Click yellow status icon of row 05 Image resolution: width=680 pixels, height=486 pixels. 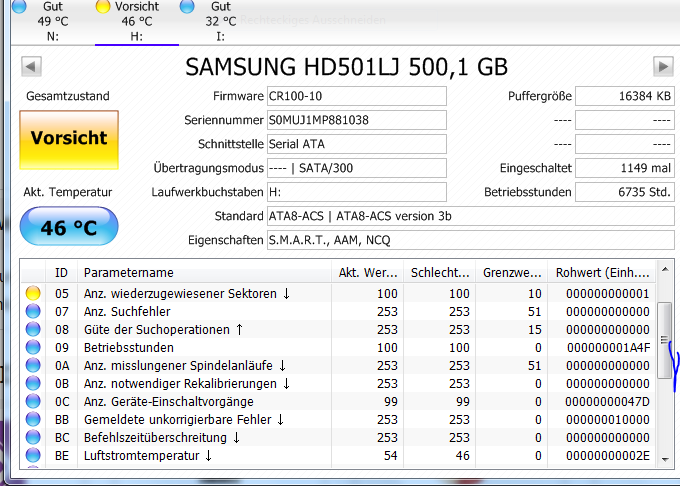(x=33, y=294)
